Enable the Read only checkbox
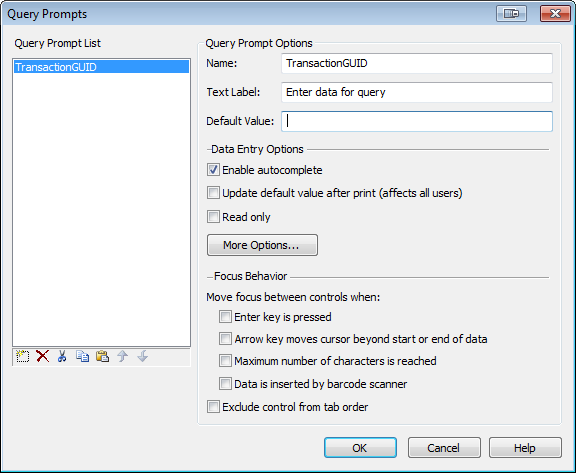This screenshot has height=473, width=576. click(213, 217)
